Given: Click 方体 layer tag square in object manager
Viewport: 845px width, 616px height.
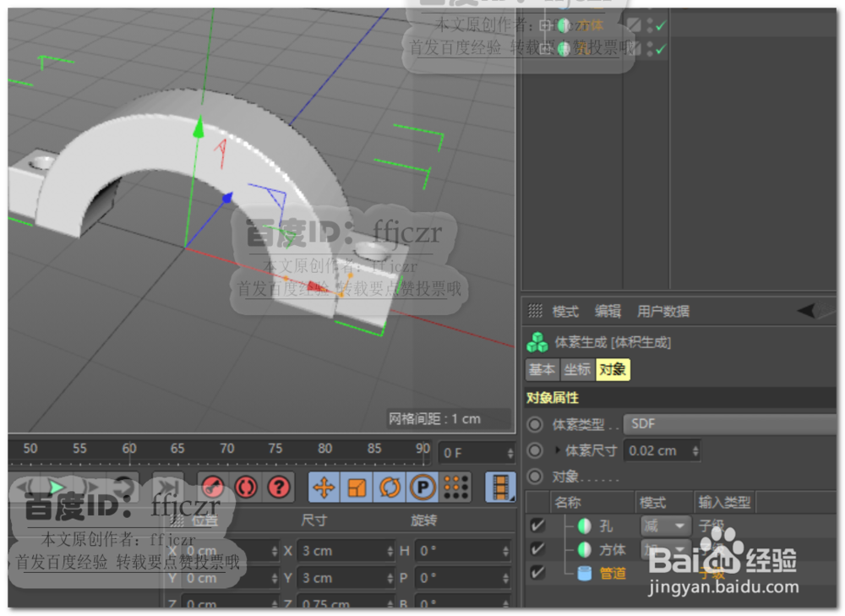Looking at the screenshot, I should pos(635,25).
